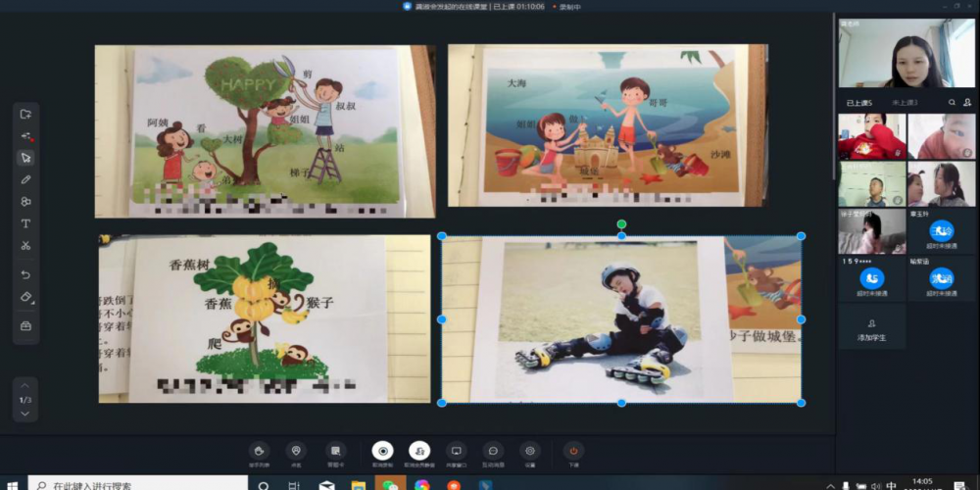Click the undo arrow in toolbar
980x490 pixels.
tap(25, 275)
